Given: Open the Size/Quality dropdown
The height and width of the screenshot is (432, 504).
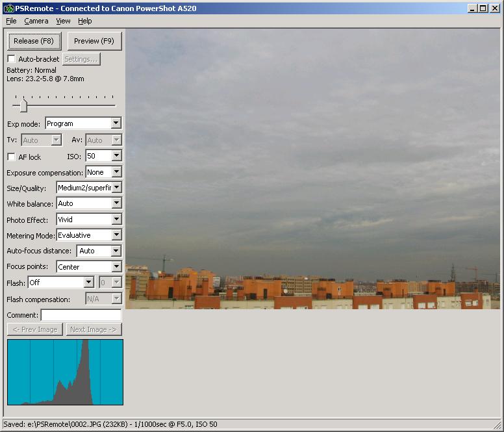Looking at the screenshot, I should 116,187.
